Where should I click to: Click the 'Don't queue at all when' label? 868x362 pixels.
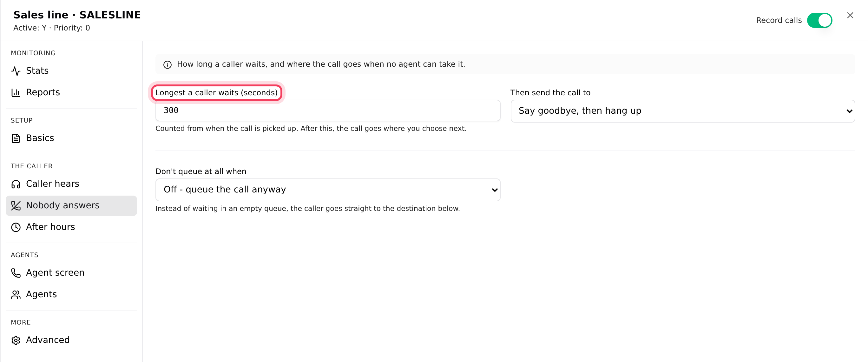(x=201, y=171)
